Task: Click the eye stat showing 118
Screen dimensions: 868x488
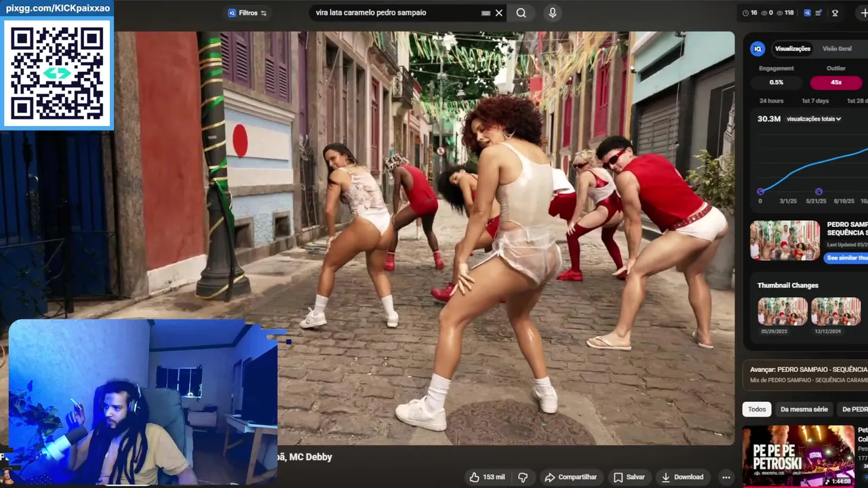Action: pos(785,13)
